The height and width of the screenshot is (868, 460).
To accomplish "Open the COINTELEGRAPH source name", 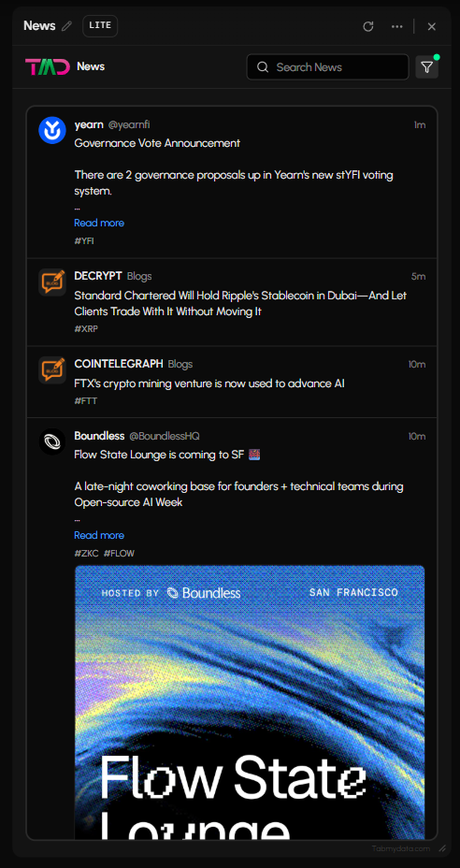I will 119,364.
